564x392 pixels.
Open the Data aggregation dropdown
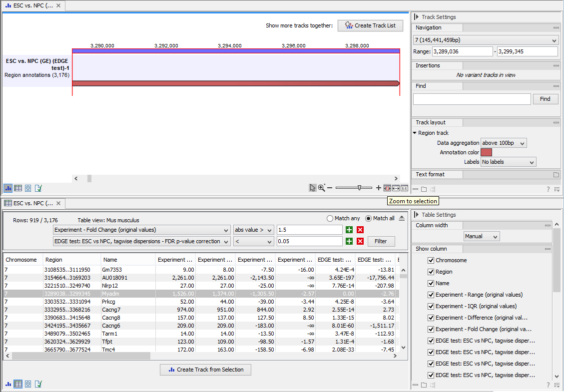[504, 142]
